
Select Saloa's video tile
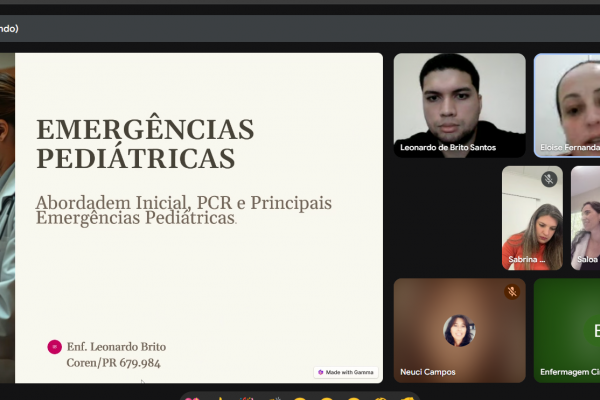pos(586,220)
